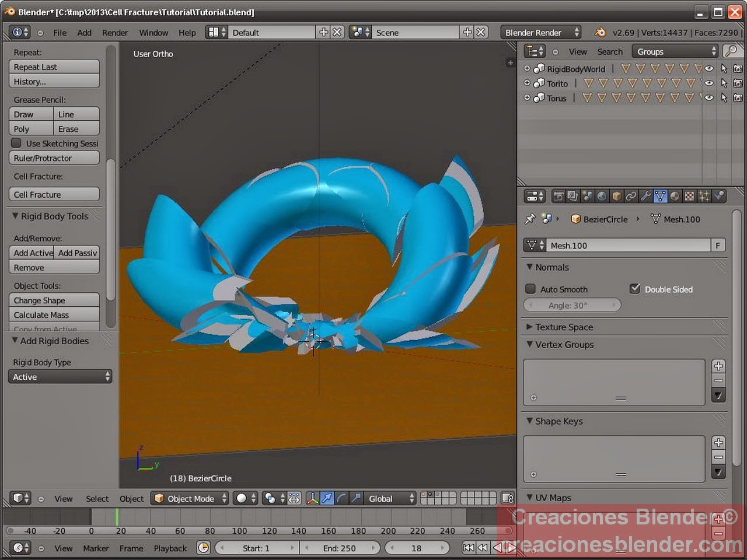747x560 pixels.
Task: Click the Angle 30 value slider
Action: tap(572, 304)
